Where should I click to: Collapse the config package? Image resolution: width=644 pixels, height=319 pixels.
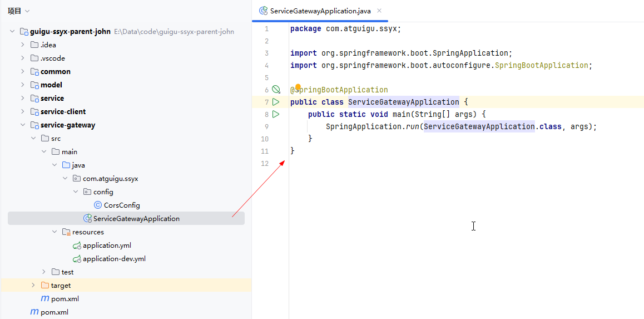coord(76,192)
